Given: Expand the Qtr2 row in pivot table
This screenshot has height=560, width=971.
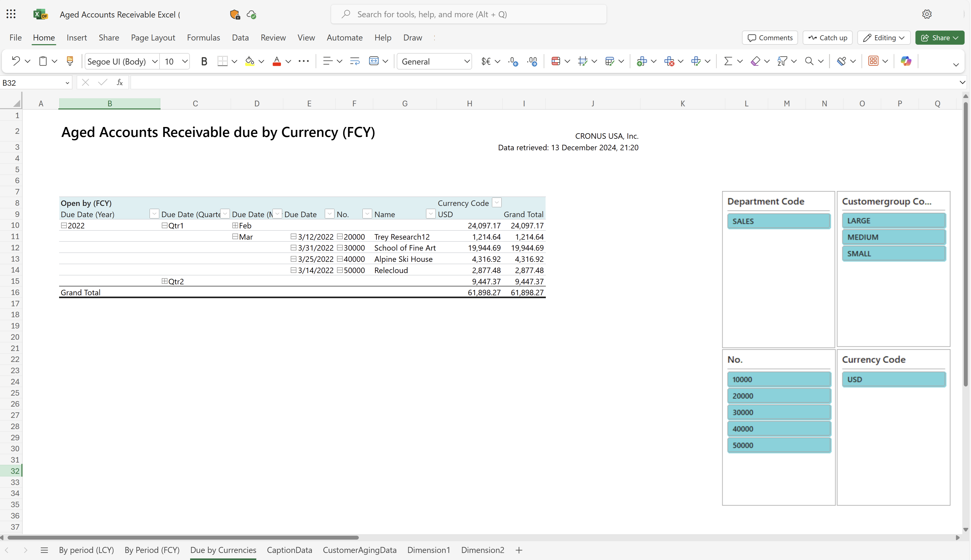Looking at the screenshot, I should (165, 281).
